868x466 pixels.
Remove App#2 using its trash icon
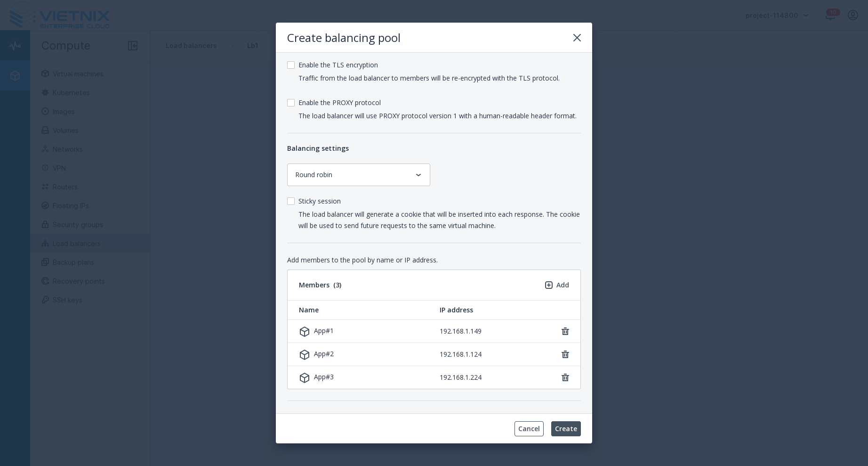[565, 354]
